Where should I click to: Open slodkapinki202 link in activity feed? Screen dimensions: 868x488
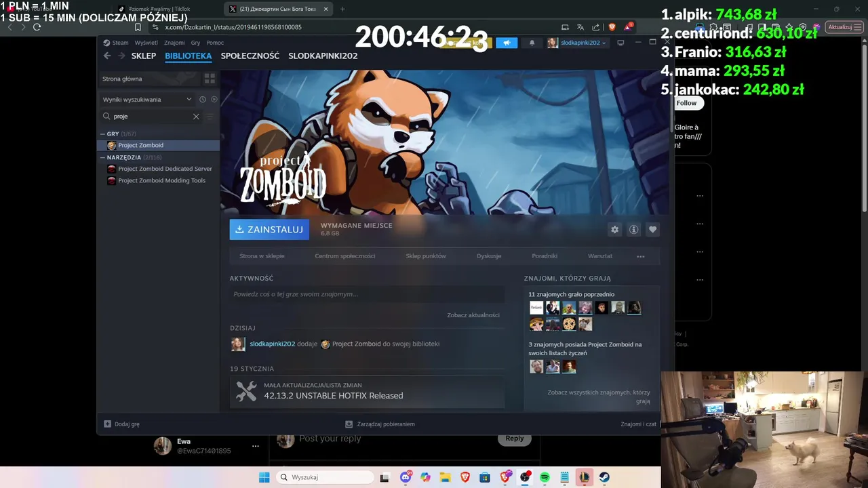(273, 344)
